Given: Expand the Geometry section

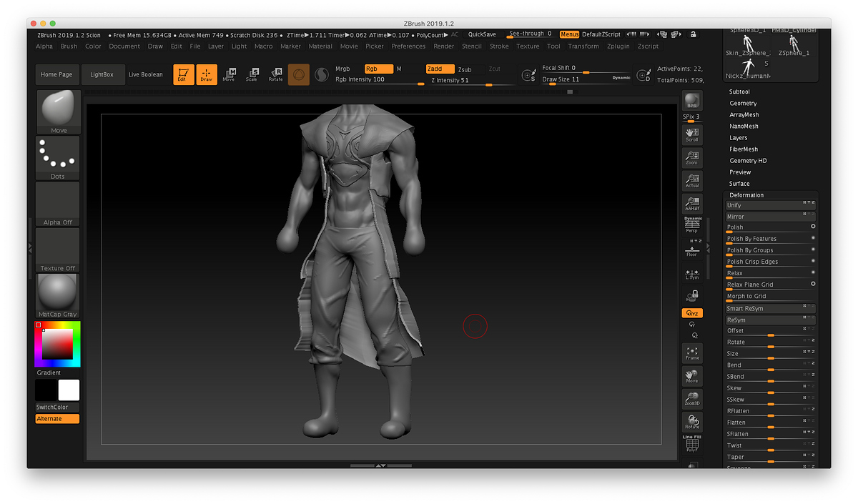Looking at the screenshot, I should click(743, 103).
